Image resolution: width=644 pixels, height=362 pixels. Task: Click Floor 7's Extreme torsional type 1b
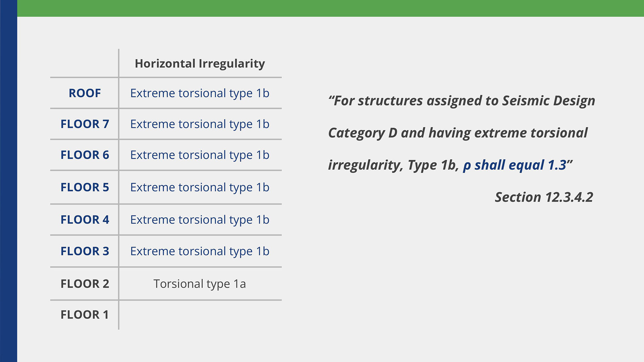coord(200,124)
